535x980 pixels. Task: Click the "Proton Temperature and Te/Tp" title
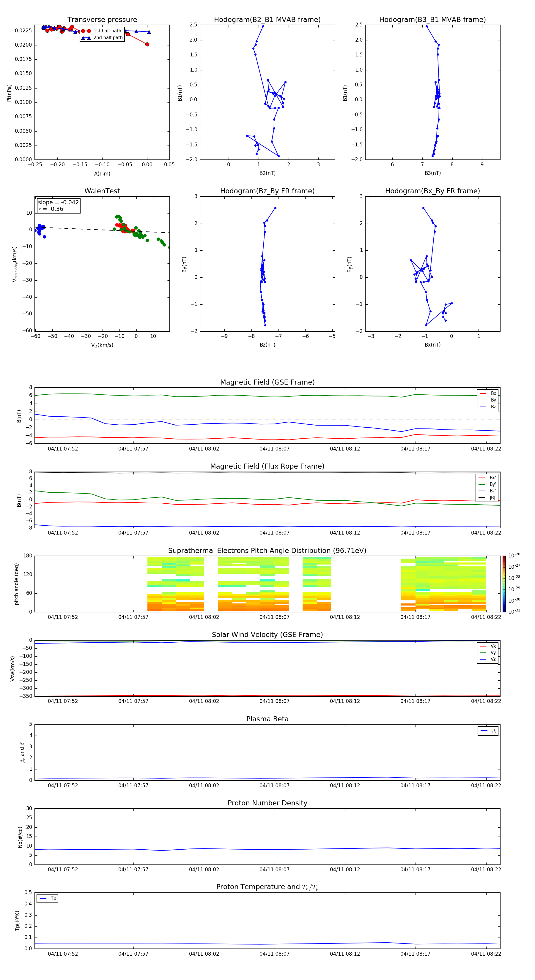click(267, 887)
